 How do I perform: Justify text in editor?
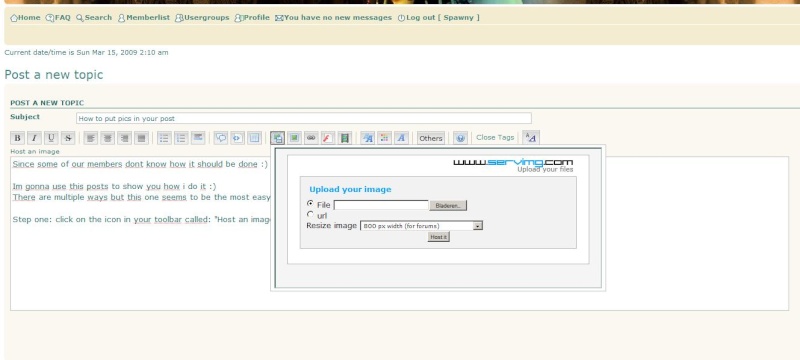[141, 138]
